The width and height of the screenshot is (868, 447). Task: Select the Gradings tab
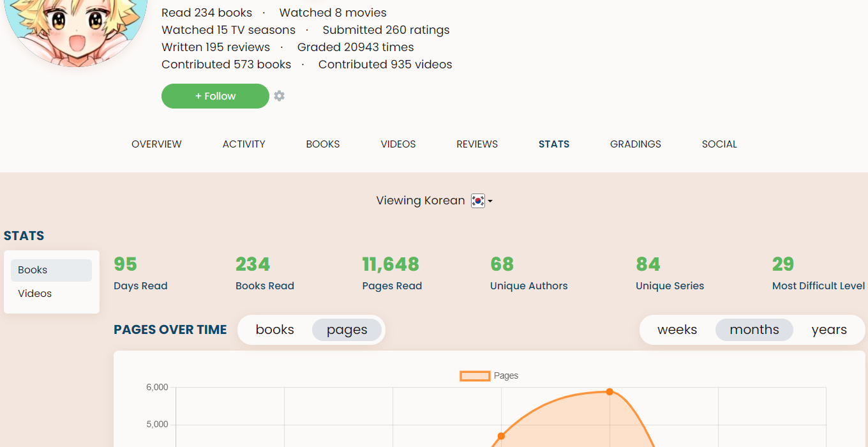(635, 144)
